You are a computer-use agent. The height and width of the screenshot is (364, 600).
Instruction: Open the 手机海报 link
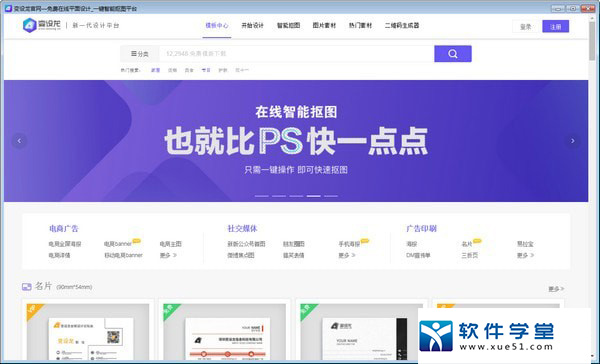tap(349, 244)
